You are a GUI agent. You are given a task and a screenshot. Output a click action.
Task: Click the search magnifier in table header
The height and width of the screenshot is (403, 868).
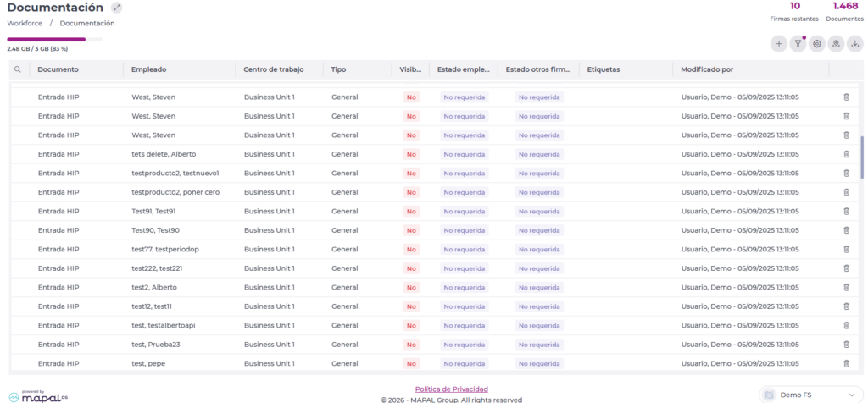click(x=17, y=69)
